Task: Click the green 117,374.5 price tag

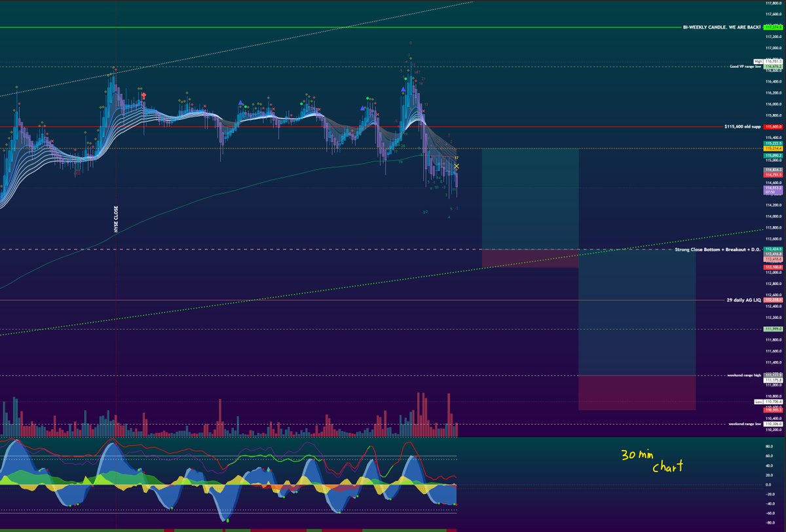Action: (773, 28)
